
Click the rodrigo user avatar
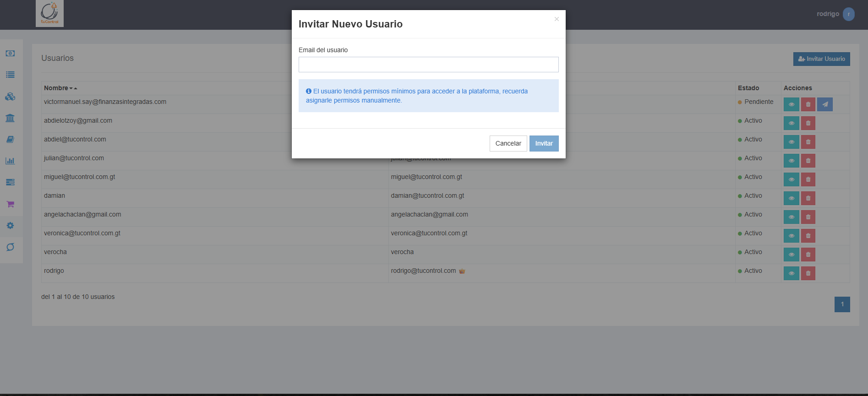pos(849,14)
